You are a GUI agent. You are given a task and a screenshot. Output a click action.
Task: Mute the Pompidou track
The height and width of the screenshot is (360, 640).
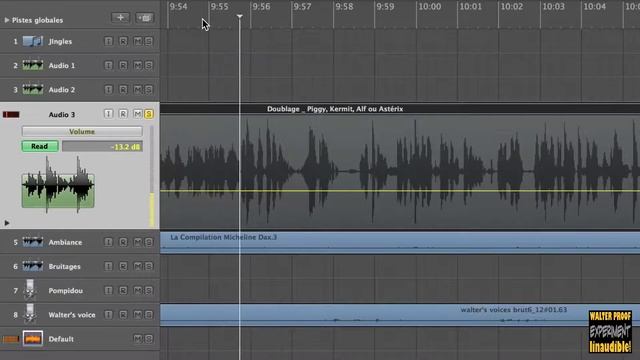click(138, 290)
